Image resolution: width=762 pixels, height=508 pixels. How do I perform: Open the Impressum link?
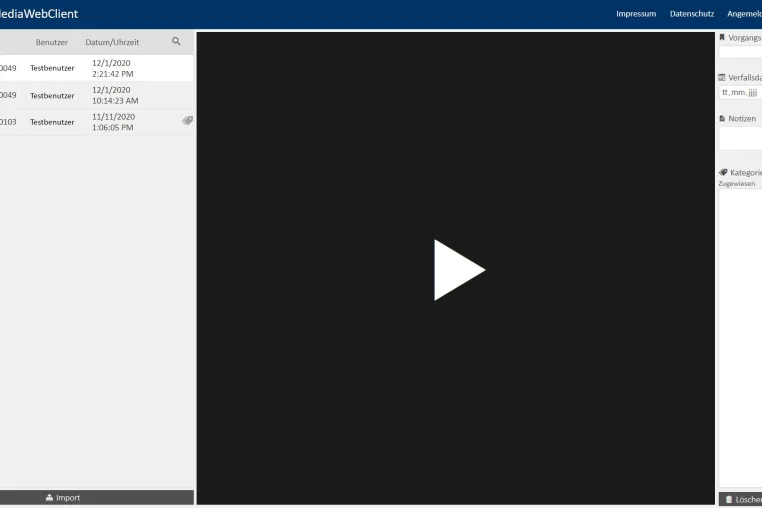[636, 14]
